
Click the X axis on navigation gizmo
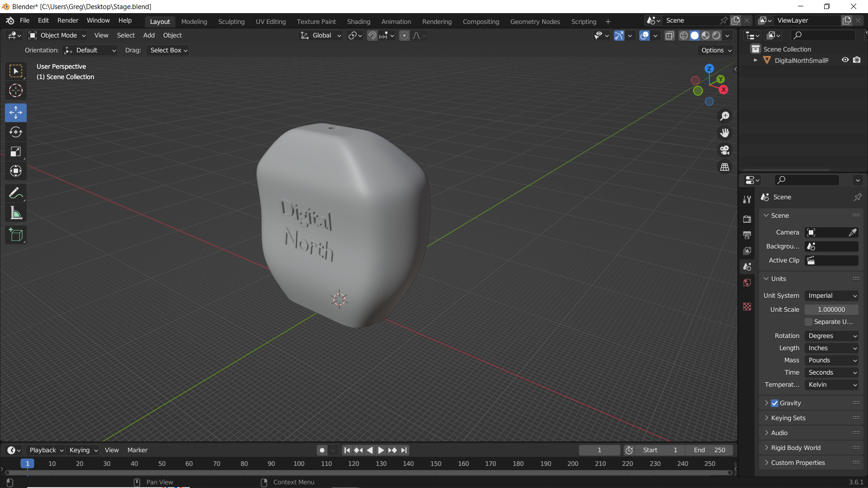point(723,89)
